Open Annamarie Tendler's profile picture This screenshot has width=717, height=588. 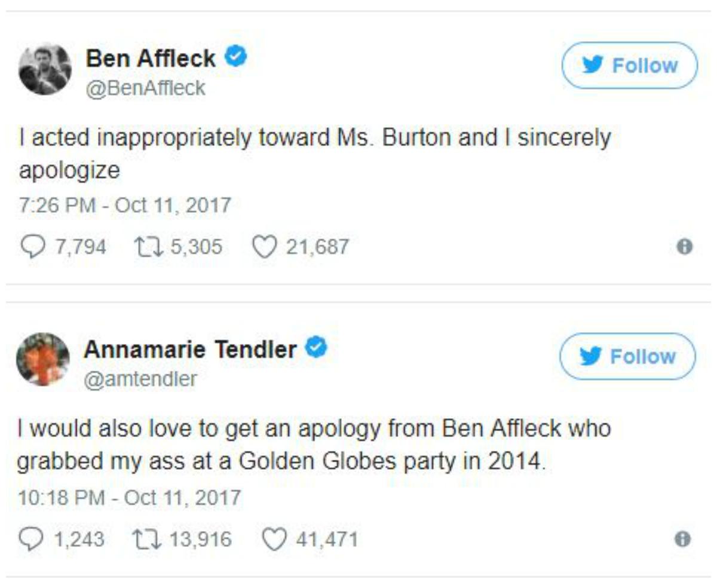coord(43,359)
